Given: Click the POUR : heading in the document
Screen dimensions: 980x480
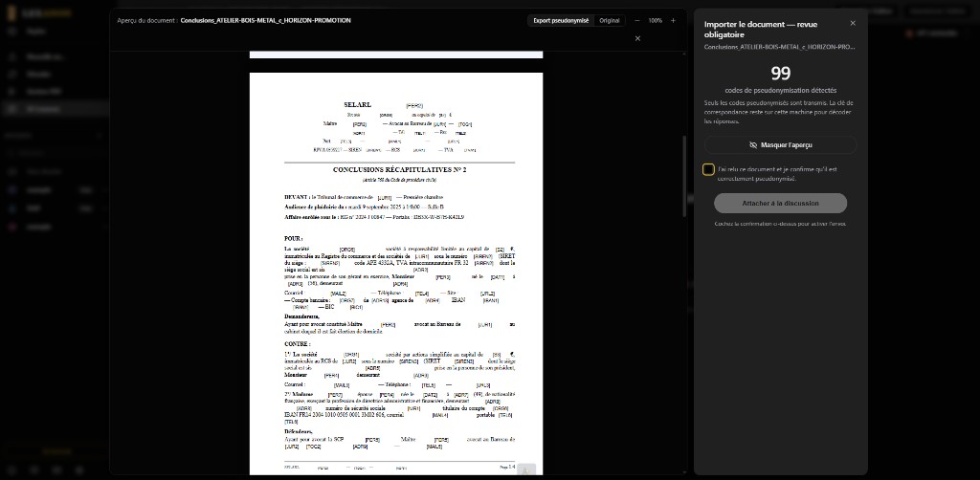Looking at the screenshot, I should [293, 238].
